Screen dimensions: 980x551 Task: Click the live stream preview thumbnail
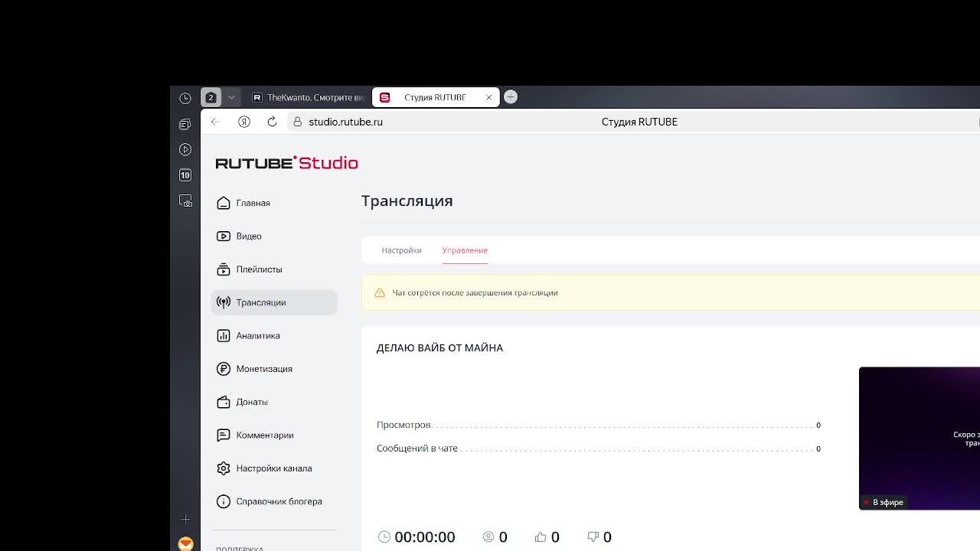tap(920, 439)
